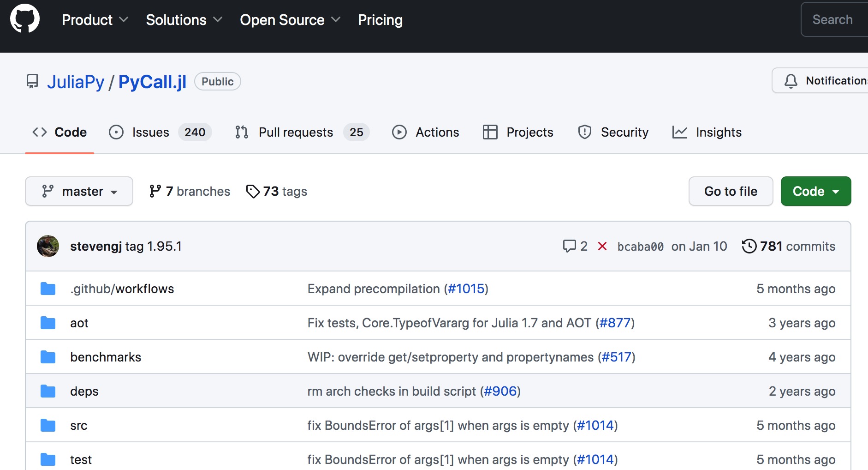
Task: Click the Go to file button
Action: point(731,191)
